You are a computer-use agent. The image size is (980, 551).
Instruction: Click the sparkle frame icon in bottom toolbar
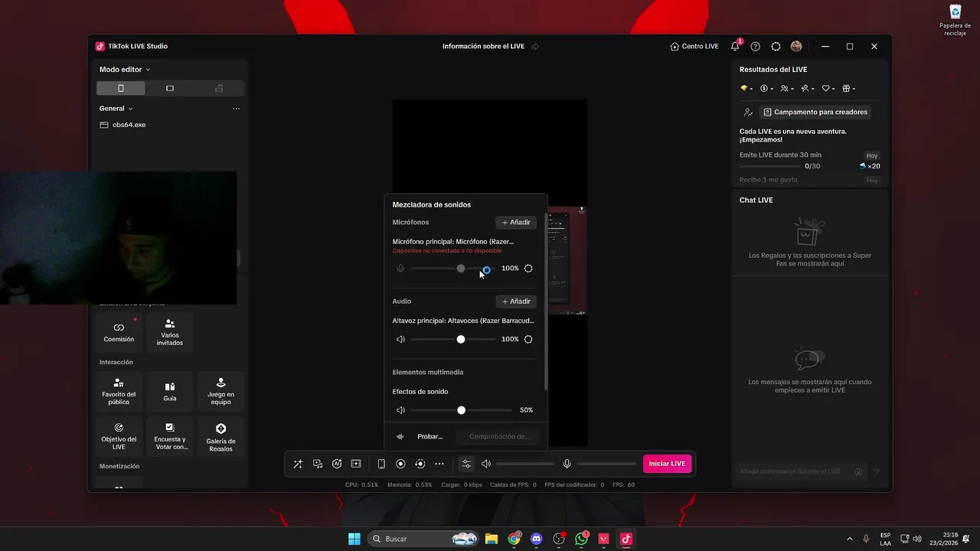(356, 464)
